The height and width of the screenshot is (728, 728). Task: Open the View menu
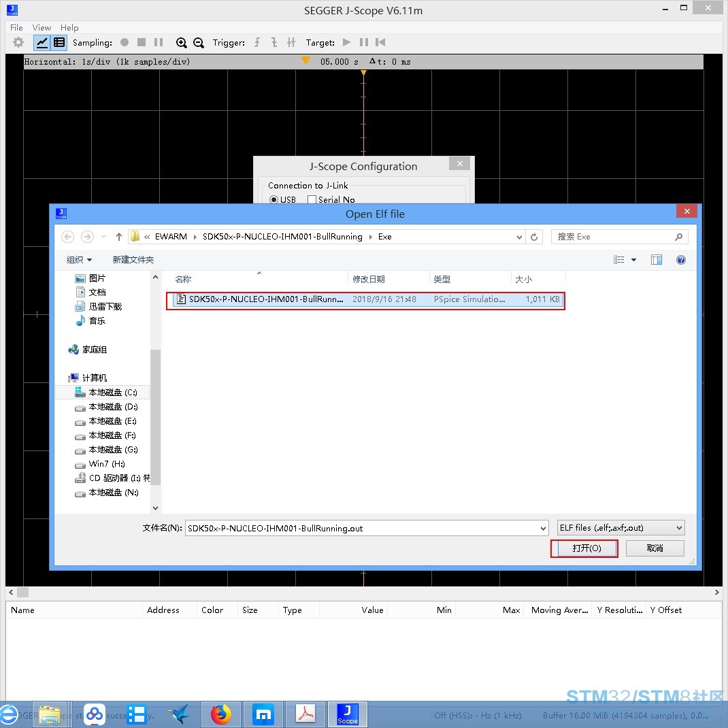[42, 27]
